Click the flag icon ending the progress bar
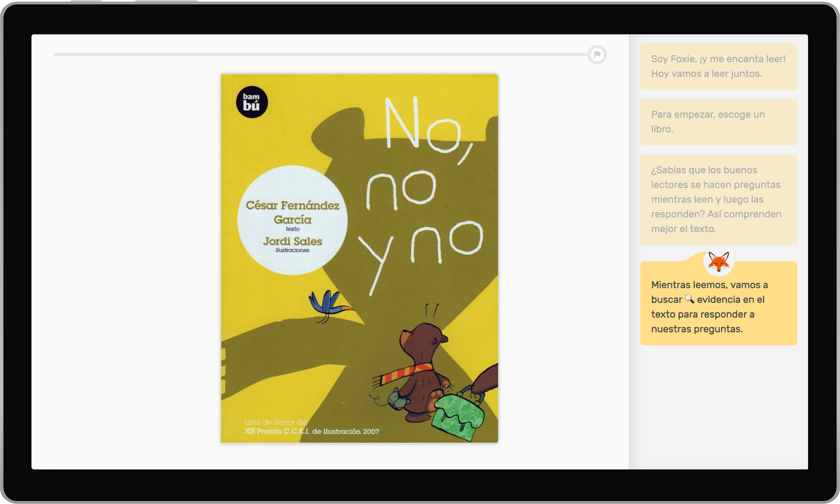Screen dimensions: 840x504 pyautogui.click(x=597, y=54)
